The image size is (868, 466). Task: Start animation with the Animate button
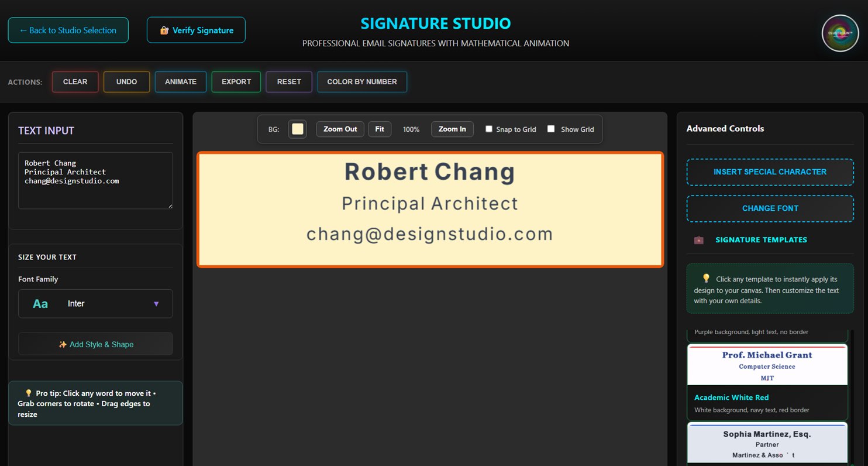(x=180, y=82)
